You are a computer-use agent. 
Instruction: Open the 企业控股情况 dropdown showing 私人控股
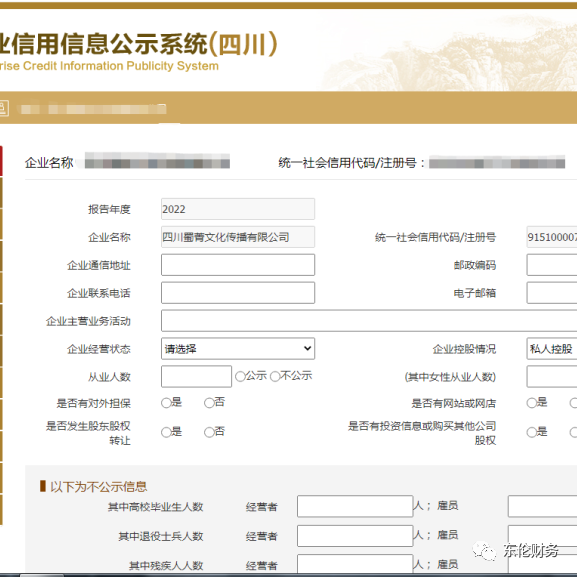point(552,348)
